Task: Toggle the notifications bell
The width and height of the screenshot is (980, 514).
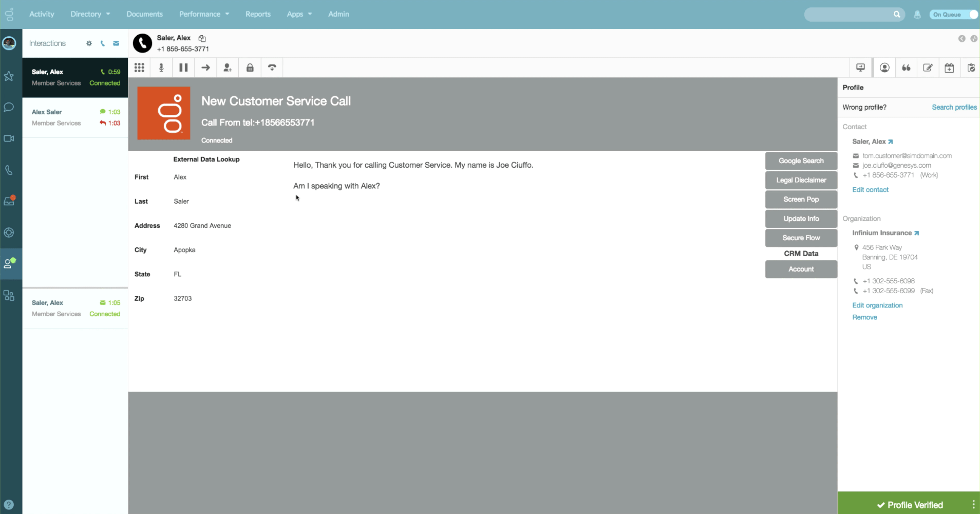Action: (x=917, y=14)
